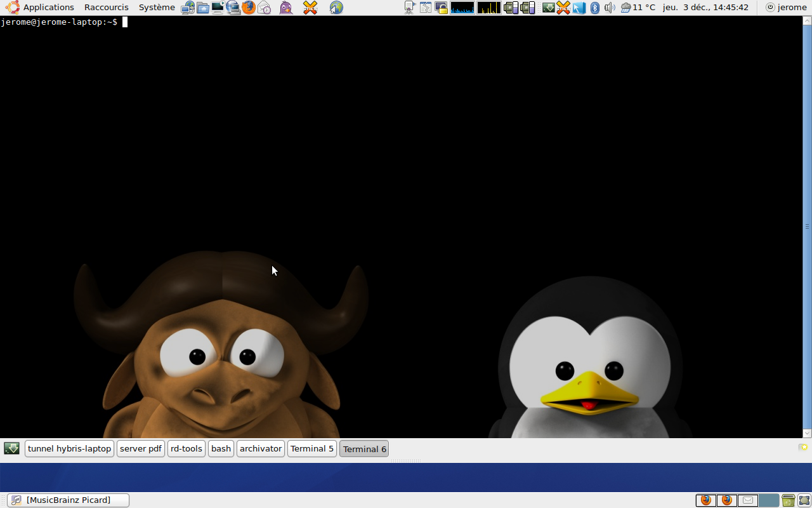Viewport: 812px width, 508px height.
Task: Open the Applications menu
Action: point(48,8)
